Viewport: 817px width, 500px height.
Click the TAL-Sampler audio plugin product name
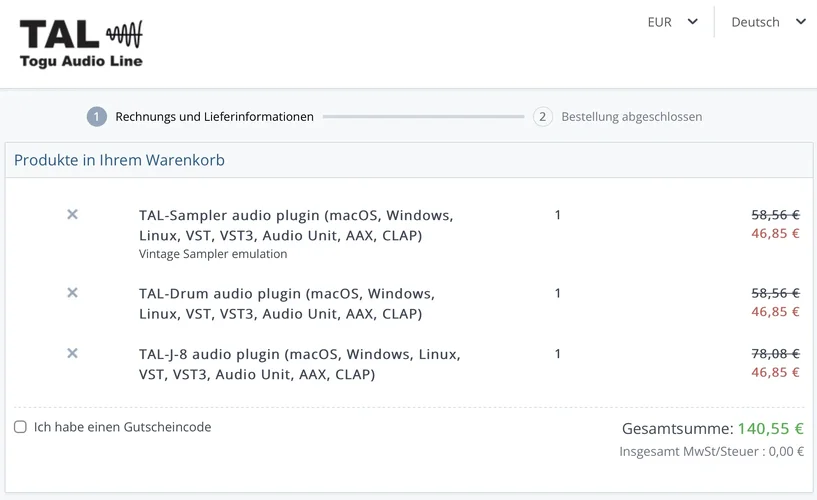(x=295, y=225)
